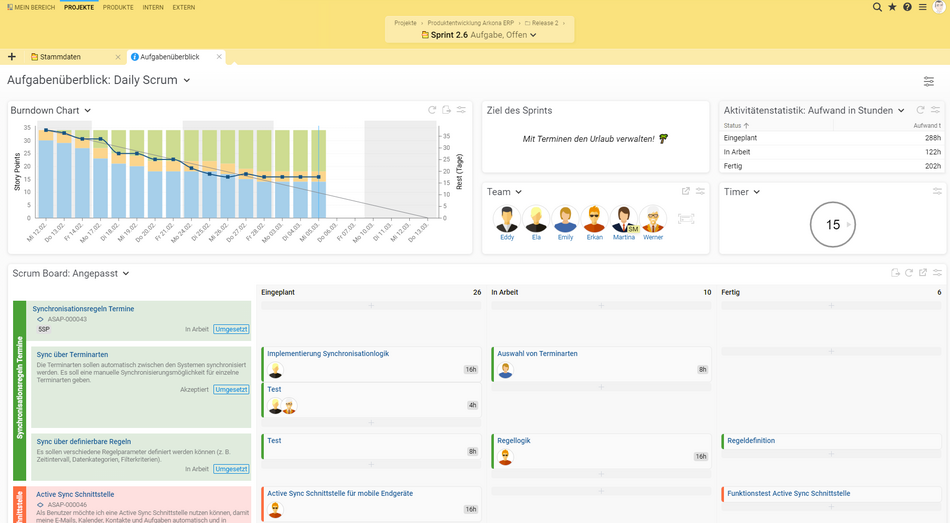Open dashboard settings icon beside Daily Scrum
Screen dimensions: 950x523
pyautogui.click(x=929, y=81)
